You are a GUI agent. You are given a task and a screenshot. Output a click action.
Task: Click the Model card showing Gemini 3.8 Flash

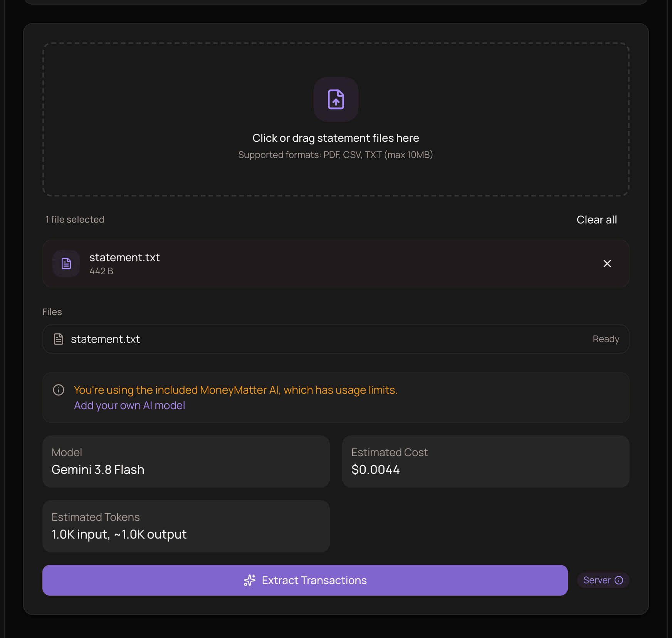pos(186,462)
